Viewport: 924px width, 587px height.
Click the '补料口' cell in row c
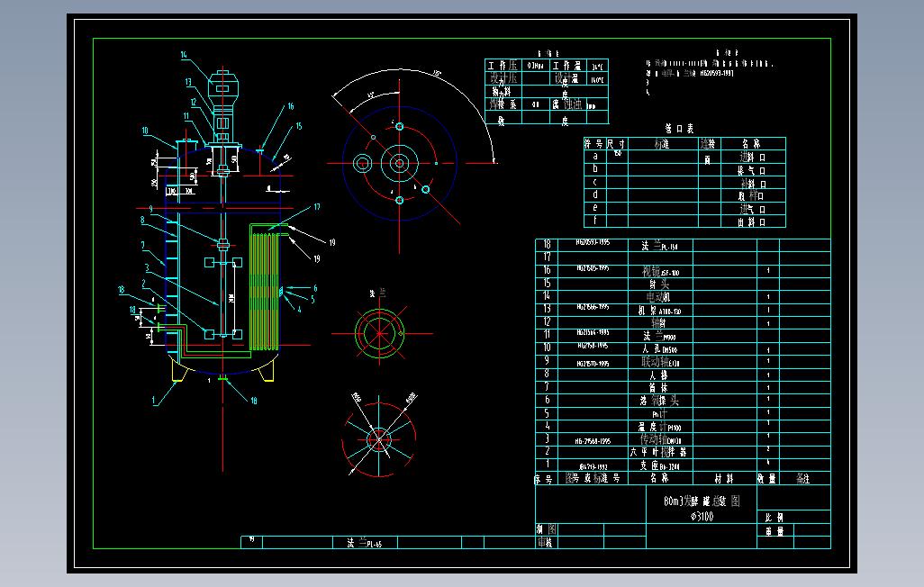pyautogui.click(x=753, y=184)
